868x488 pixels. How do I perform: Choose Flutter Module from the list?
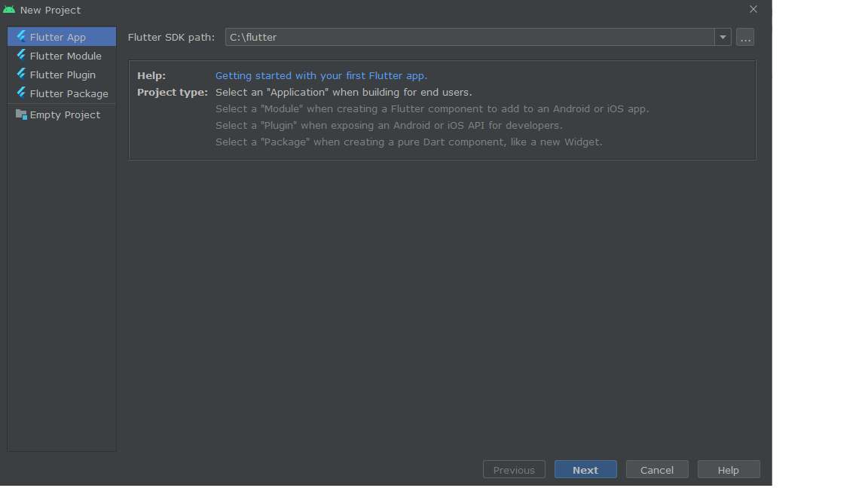coord(62,56)
